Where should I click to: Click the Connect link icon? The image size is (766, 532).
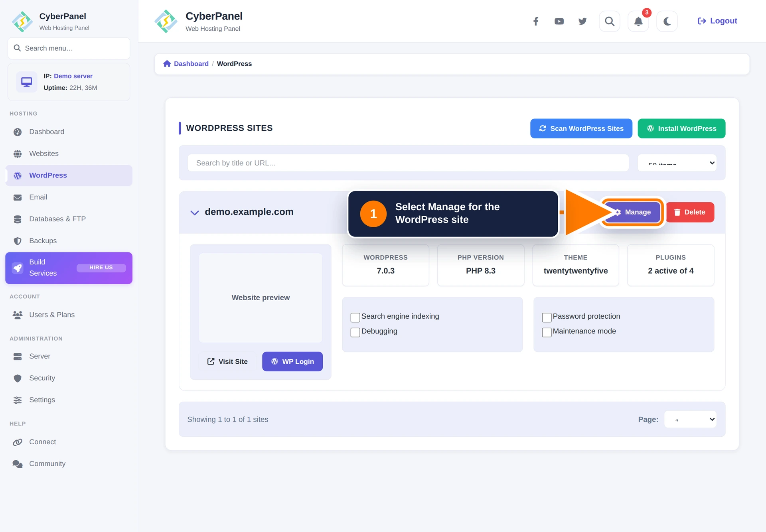point(18,442)
